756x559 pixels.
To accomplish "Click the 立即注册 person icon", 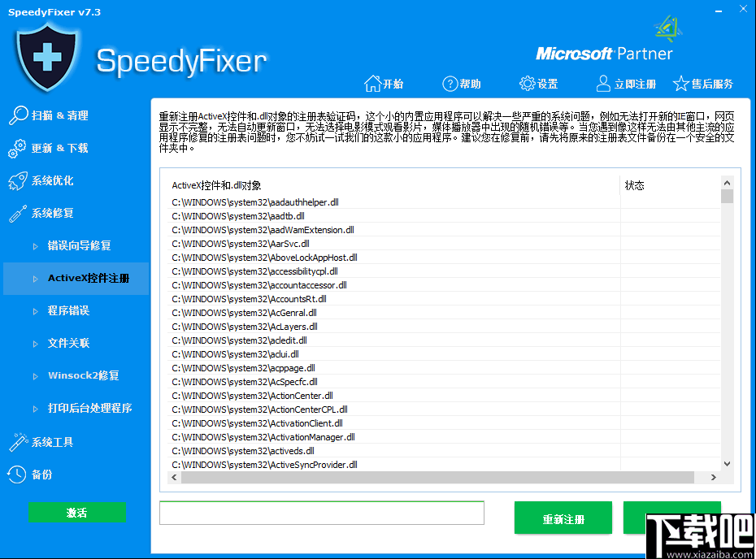I will pos(602,83).
